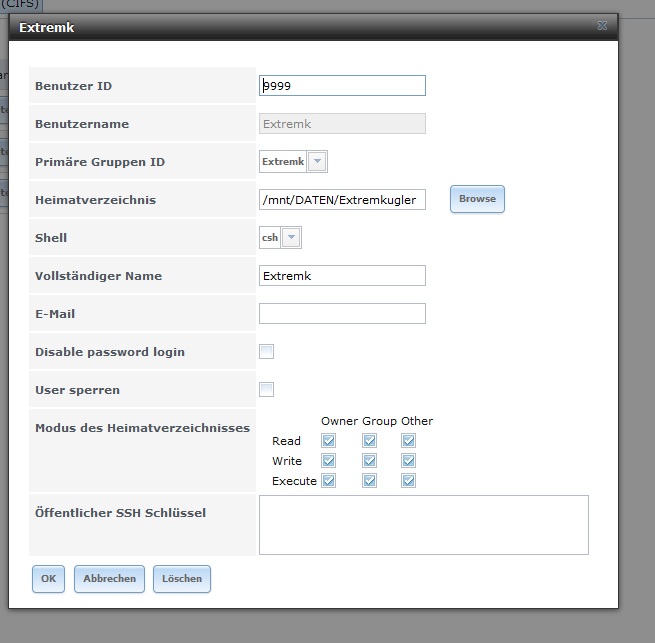Uncheck Other Read permission
This screenshot has width=655, height=643.
coord(409,440)
